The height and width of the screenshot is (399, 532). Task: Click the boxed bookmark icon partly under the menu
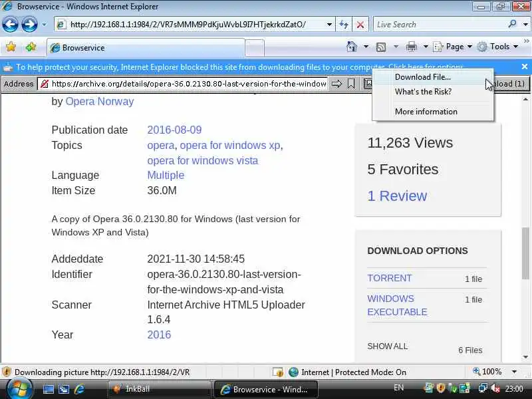pos(368,84)
